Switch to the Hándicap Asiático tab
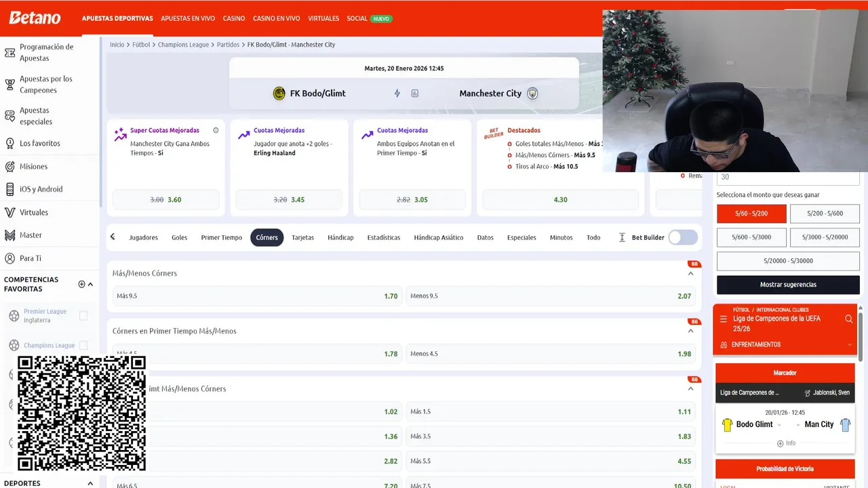Image resolution: width=868 pixels, height=488 pixels. coord(439,237)
